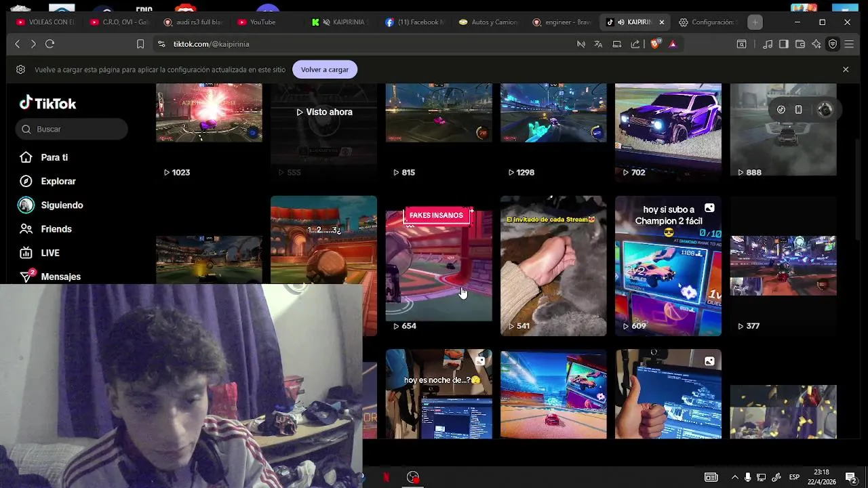The image size is (868, 488).
Task: Open the Brave VPN shield icon
Action: pos(833,44)
